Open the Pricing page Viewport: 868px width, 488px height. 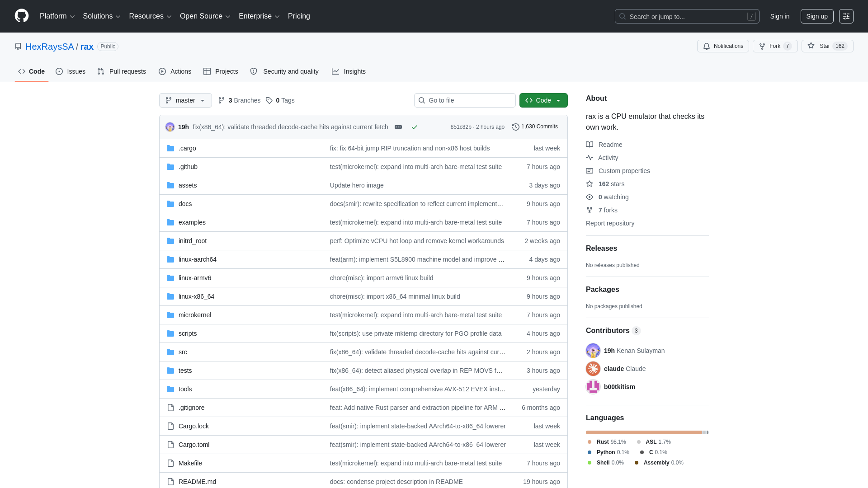point(299,16)
